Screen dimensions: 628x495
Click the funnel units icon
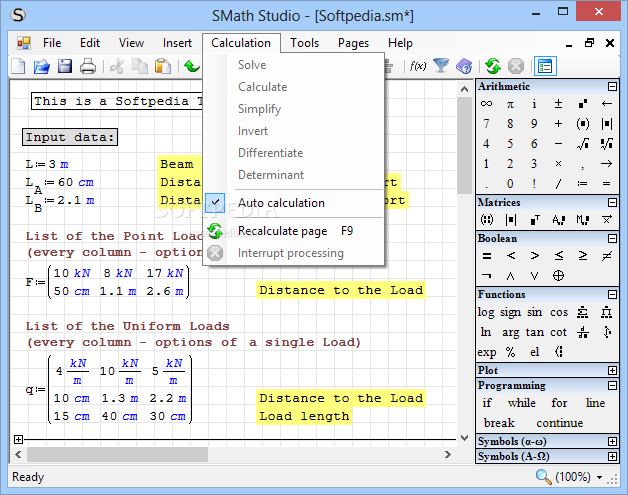[441, 66]
